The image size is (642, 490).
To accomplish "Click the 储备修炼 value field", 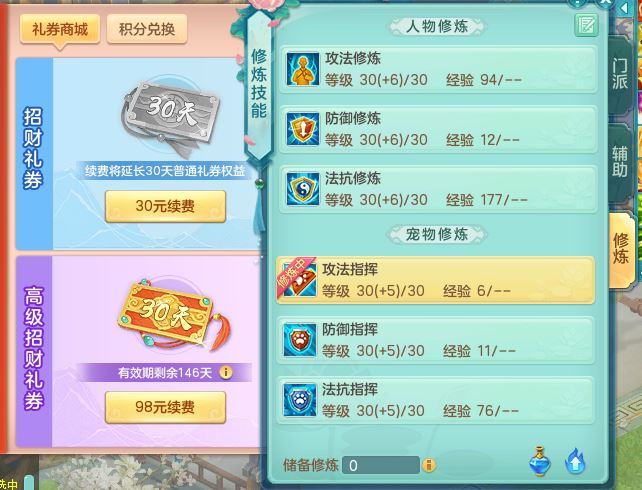I will (x=381, y=465).
